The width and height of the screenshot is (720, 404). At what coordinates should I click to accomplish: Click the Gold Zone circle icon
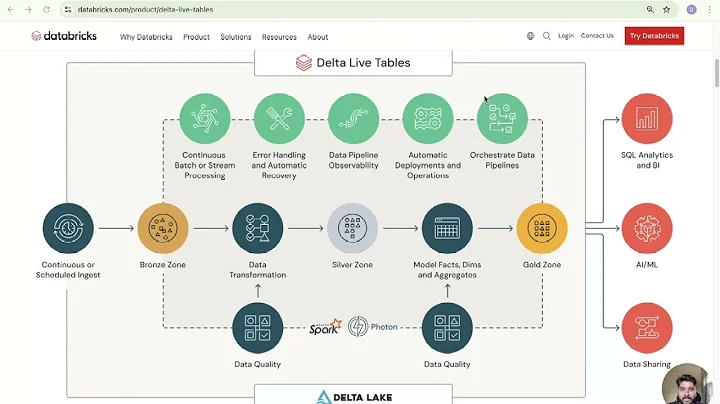[x=542, y=228]
